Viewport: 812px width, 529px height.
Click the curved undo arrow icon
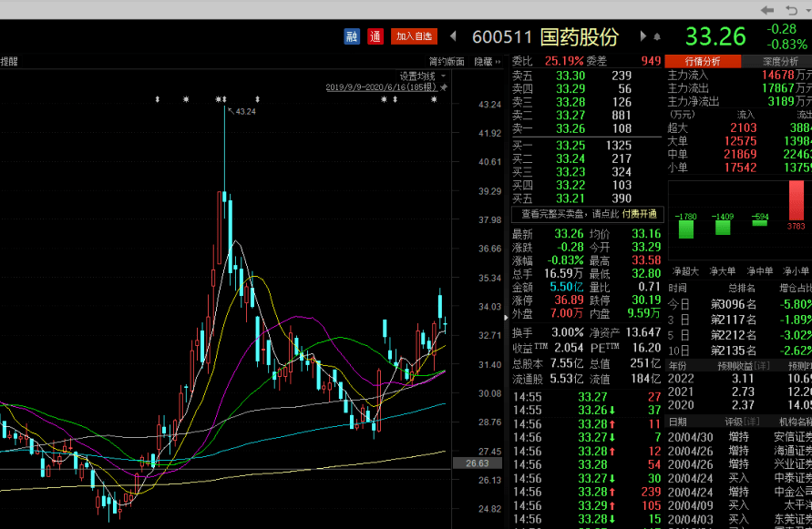click(791, 10)
